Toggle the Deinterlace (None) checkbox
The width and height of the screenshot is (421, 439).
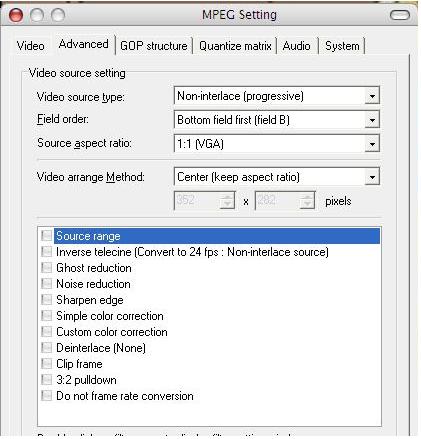[46, 348]
